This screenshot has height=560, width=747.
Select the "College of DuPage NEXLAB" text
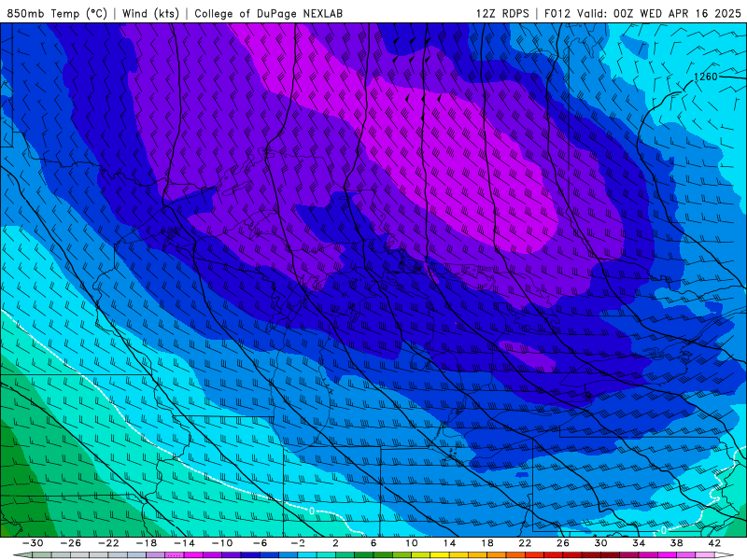(268, 13)
